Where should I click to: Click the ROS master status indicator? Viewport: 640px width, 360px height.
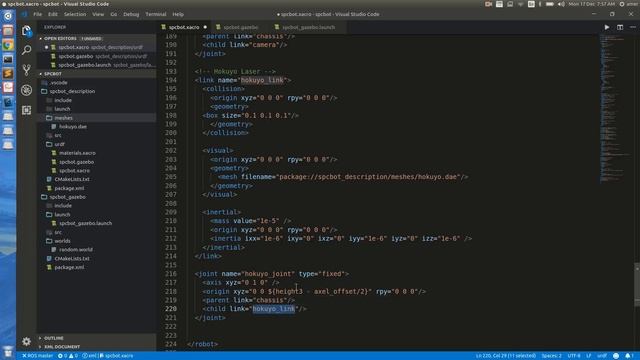pyautogui.click(x=38, y=356)
